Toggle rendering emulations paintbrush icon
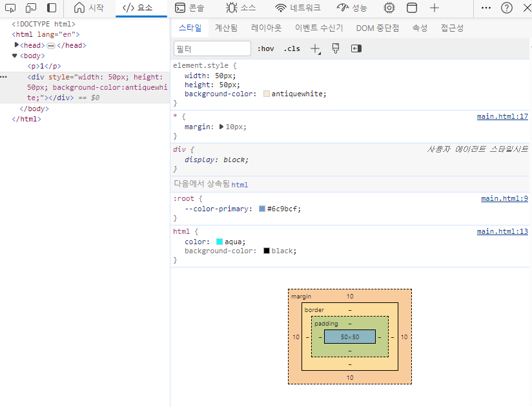The width and height of the screenshot is (532, 407). [336, 48]
